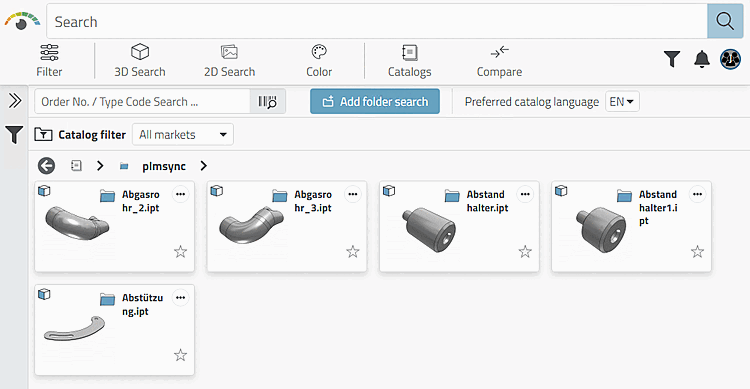Favorite Abstandhalter.ipt with the star
750x389 pixels.
pyautogui.click(x=525, y=252)
